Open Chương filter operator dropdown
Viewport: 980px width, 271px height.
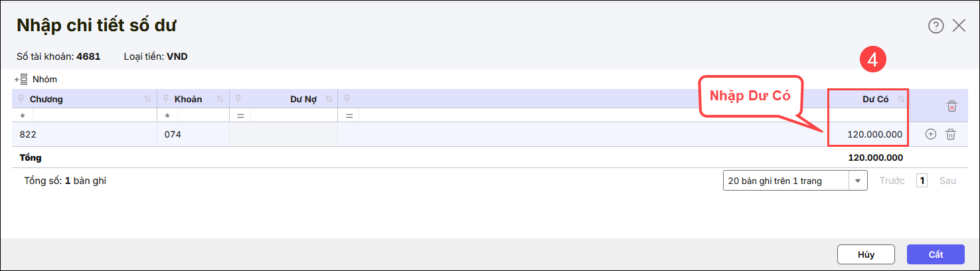click(x=22, y=116)
